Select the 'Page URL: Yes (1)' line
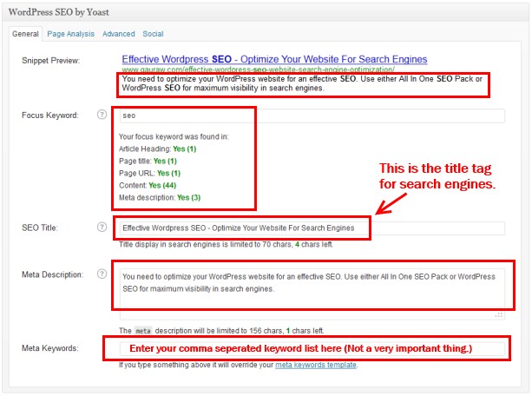This screenshot has width=532, height=396. 149,173
